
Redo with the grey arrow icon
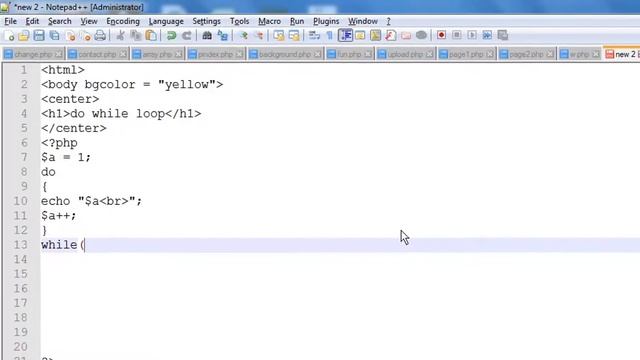tap(187, 36)
